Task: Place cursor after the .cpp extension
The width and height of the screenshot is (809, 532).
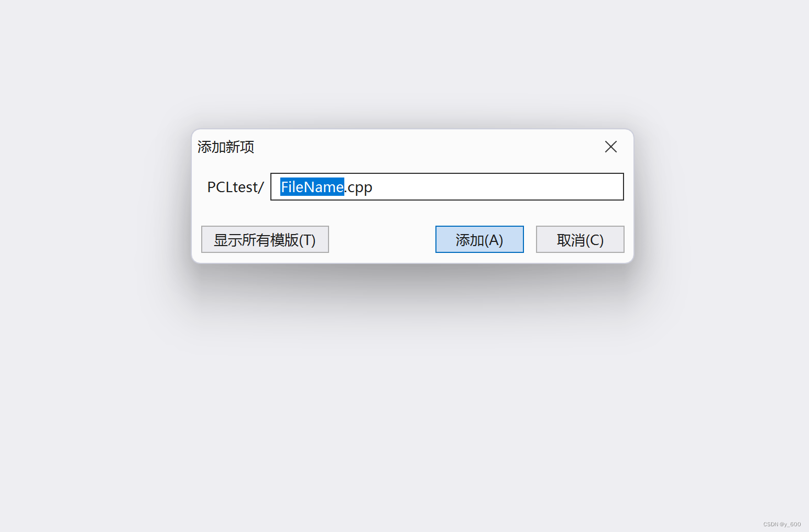Action: click(x=373, y=187)
